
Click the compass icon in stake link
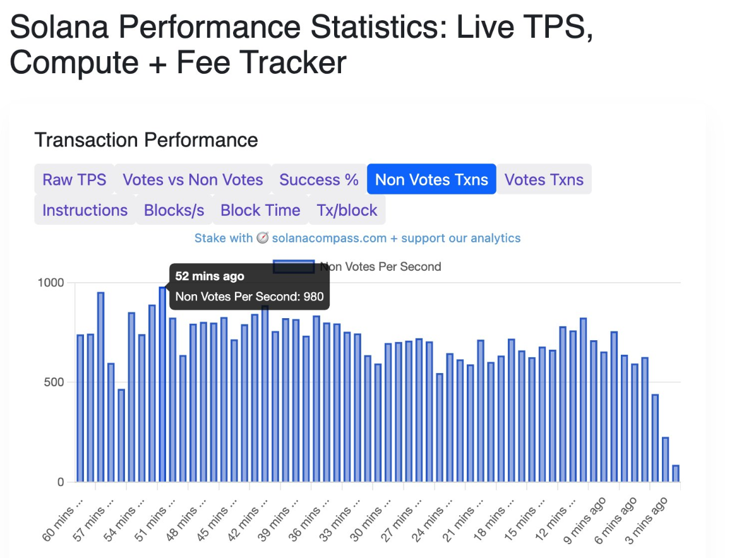point(263,238)
